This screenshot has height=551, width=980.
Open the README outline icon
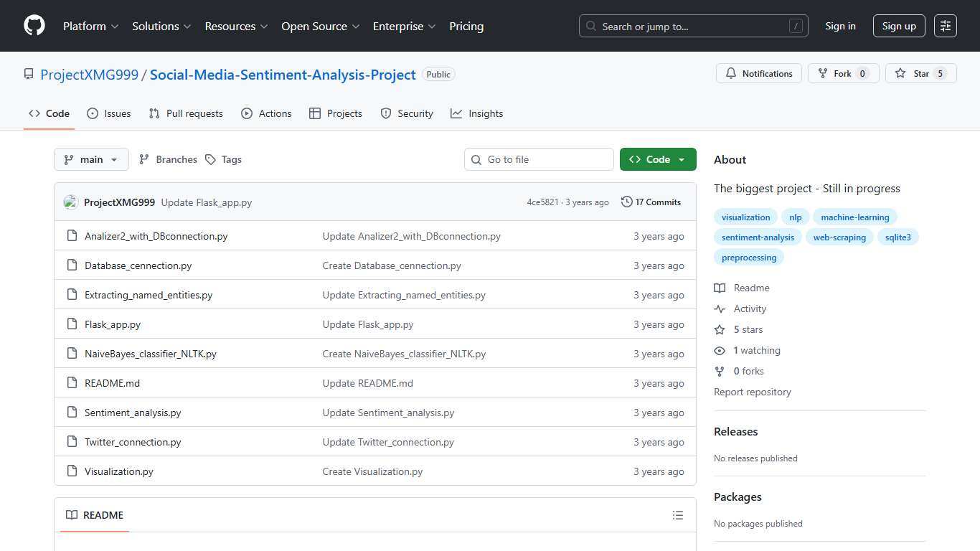coord(677,515)
